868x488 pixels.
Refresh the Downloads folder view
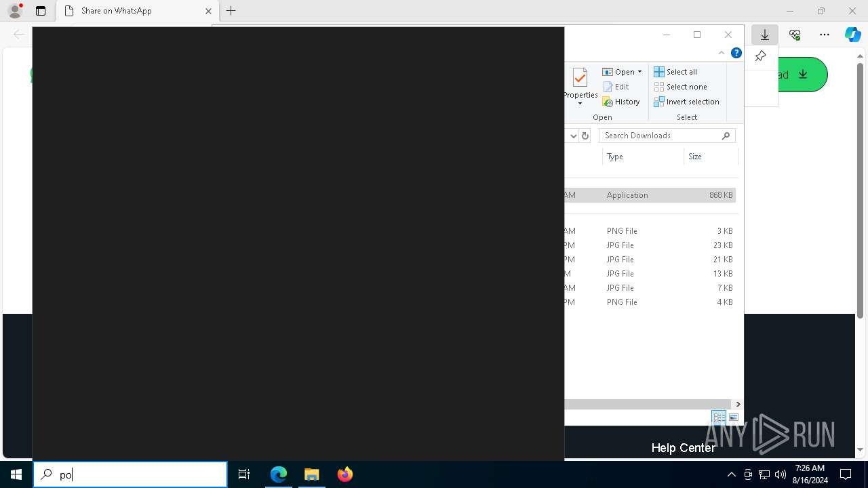click(x=585, y=136)
